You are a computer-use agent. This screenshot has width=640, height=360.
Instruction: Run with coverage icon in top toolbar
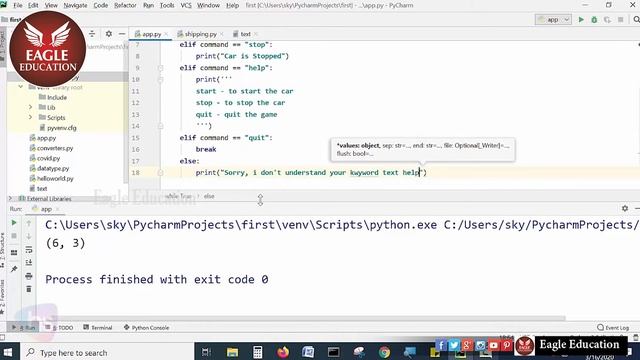coord(607,20)
